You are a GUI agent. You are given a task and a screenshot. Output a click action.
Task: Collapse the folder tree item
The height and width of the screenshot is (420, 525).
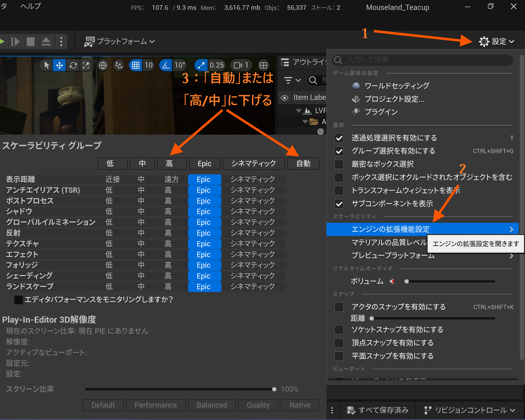pyautogui.click(x=305, y=122)
